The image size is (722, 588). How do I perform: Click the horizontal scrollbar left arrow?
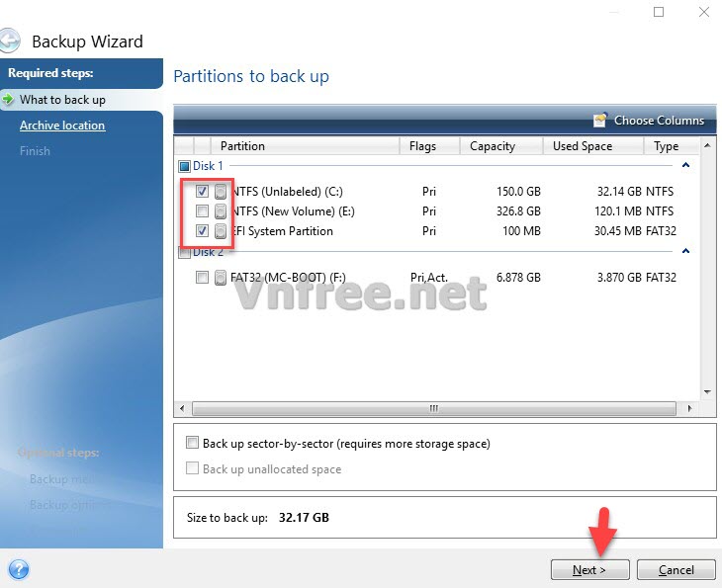pyautogui.click(x=182, y=408)
